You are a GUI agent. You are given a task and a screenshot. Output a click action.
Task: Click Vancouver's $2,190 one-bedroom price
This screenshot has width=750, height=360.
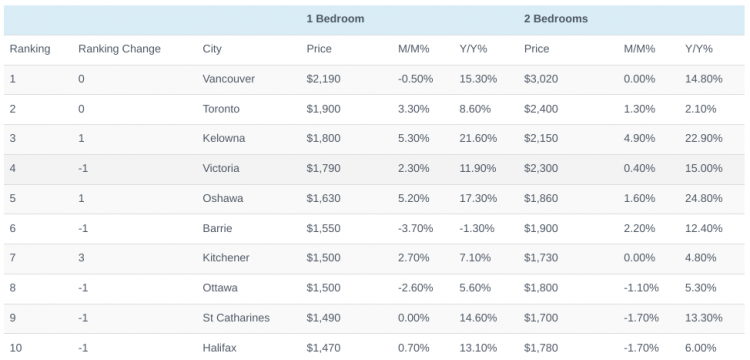coord(323,79)
